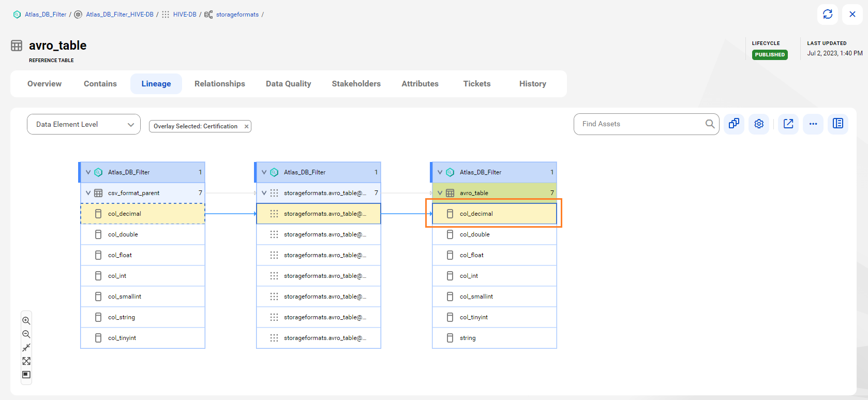Select highlighted storageformats.avro_table element row
868x400 pixels.
[319, 214]
